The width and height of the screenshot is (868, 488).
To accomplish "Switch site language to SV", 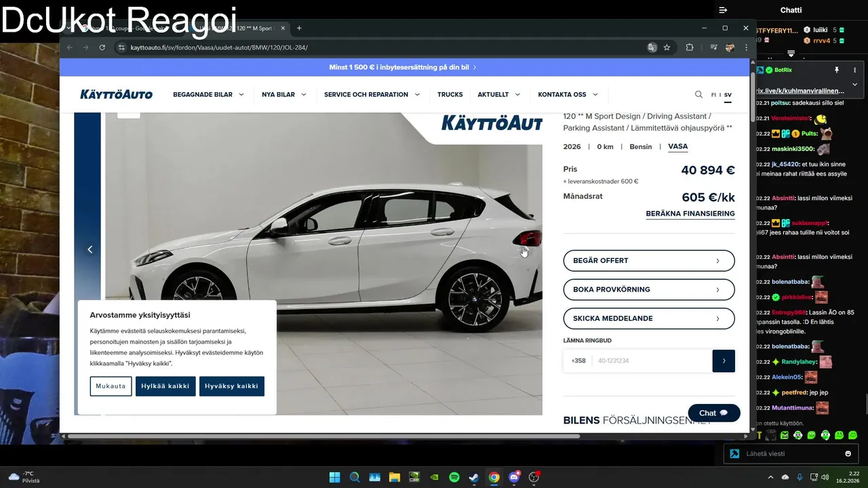I will 728,95.
